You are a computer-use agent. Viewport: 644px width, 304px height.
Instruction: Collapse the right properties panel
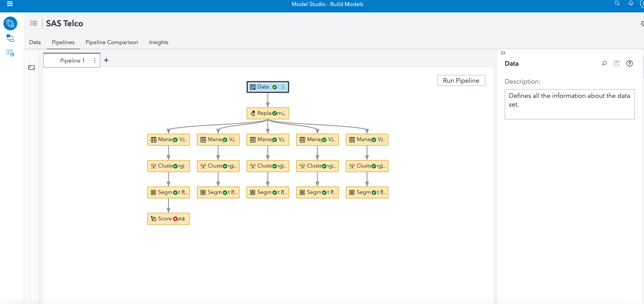(503, 53)
